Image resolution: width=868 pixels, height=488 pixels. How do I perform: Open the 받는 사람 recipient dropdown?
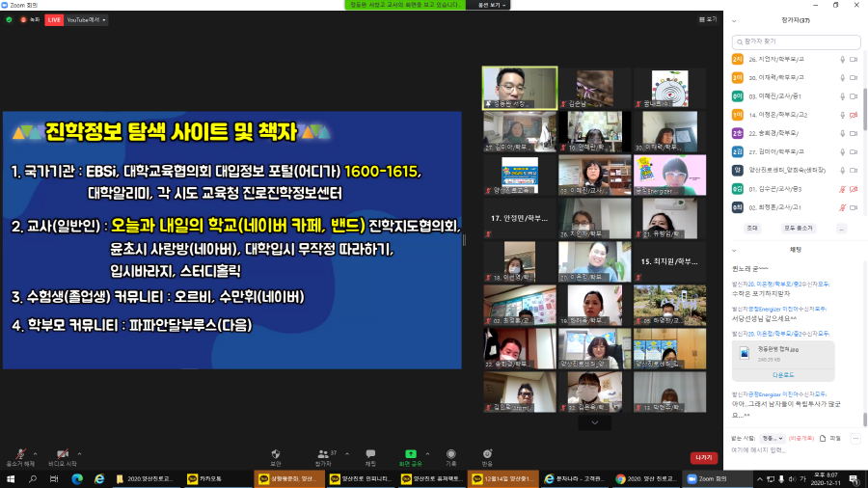pos(772,438)
